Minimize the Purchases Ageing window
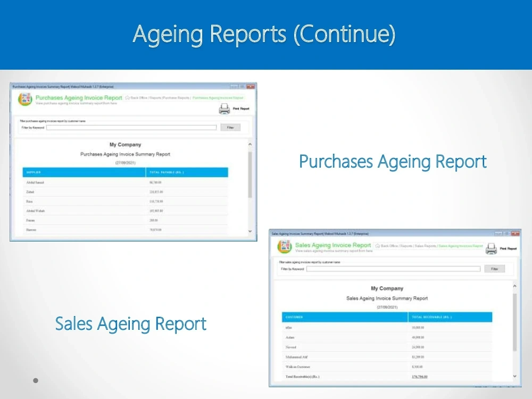Image resolution: width=532 pixels, height=399 pixels. coord(234,87)
